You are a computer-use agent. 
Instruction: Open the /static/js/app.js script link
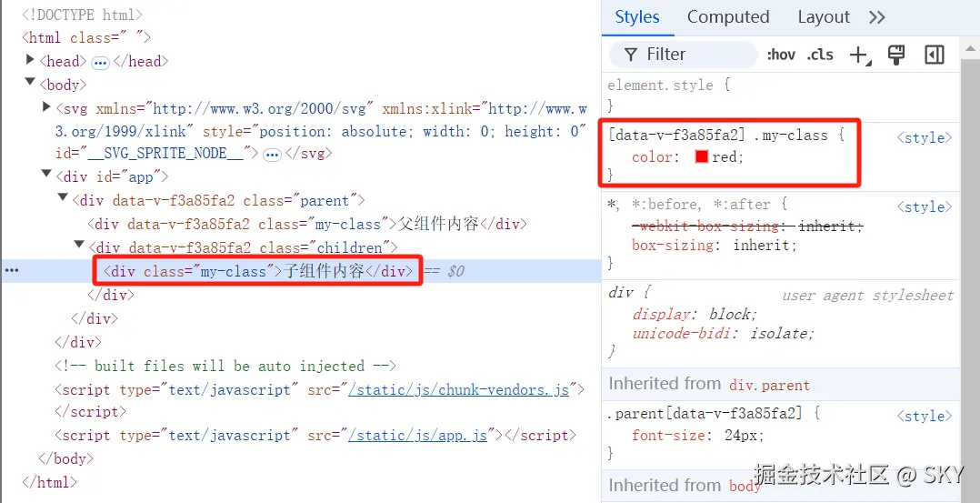418,436
